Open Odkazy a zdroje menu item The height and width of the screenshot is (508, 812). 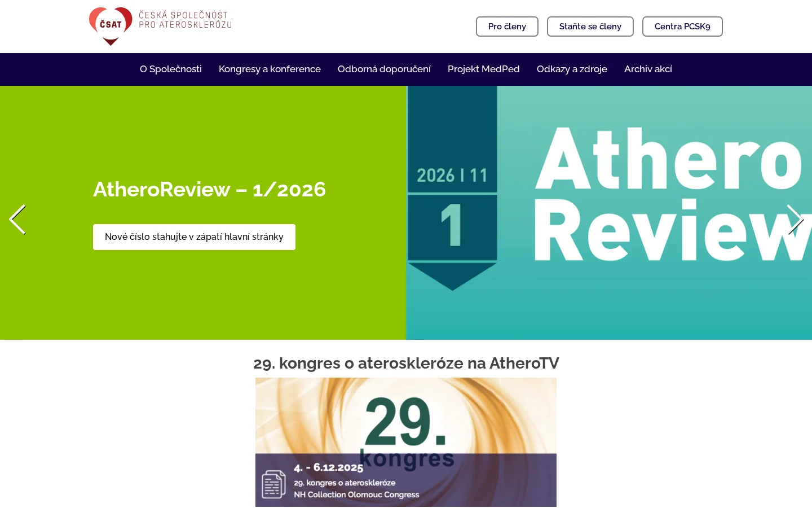coord(572,69)
